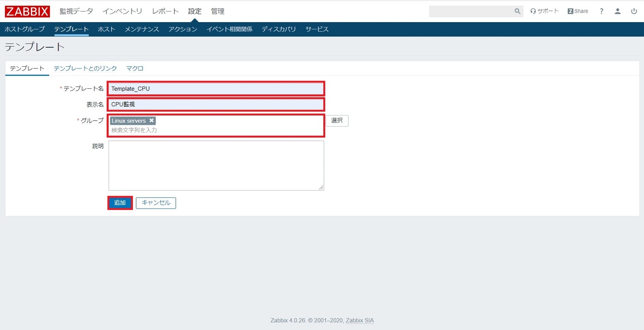Image resolution: width=644 pixels, height=330 pixels.
Task: Go to the アクション section
Action: pyautogui.click(x=183, y=29)
